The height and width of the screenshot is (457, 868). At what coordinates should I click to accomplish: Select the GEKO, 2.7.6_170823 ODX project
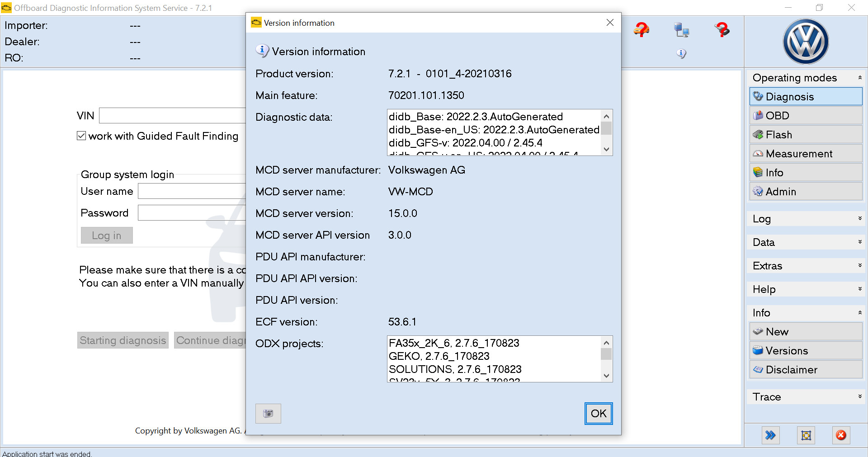tap(439, 356)
